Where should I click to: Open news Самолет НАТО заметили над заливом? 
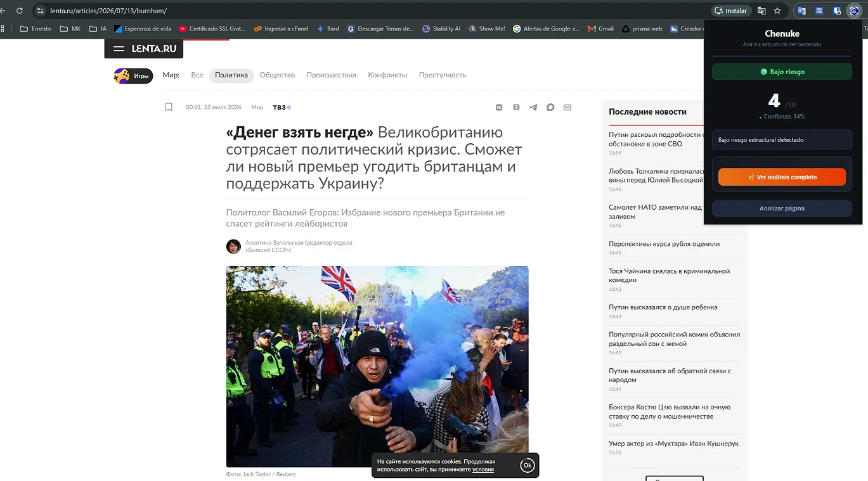coord(656,212)
